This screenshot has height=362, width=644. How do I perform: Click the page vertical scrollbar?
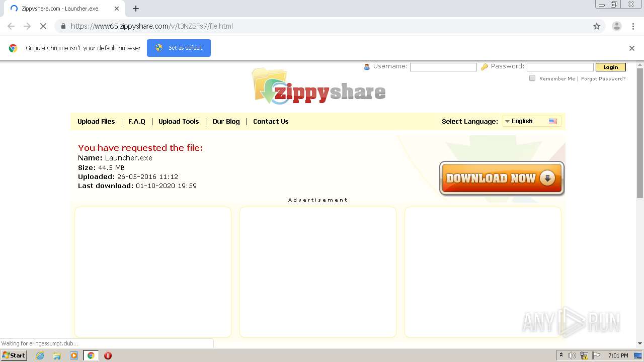click(x=640, y=133)
